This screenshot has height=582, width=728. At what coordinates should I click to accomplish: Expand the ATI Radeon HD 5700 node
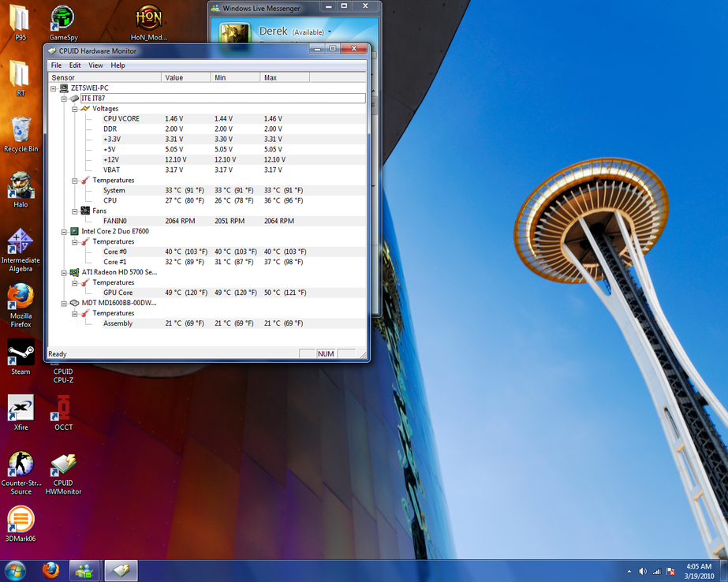pyautogui.click(x=65, y=271)
